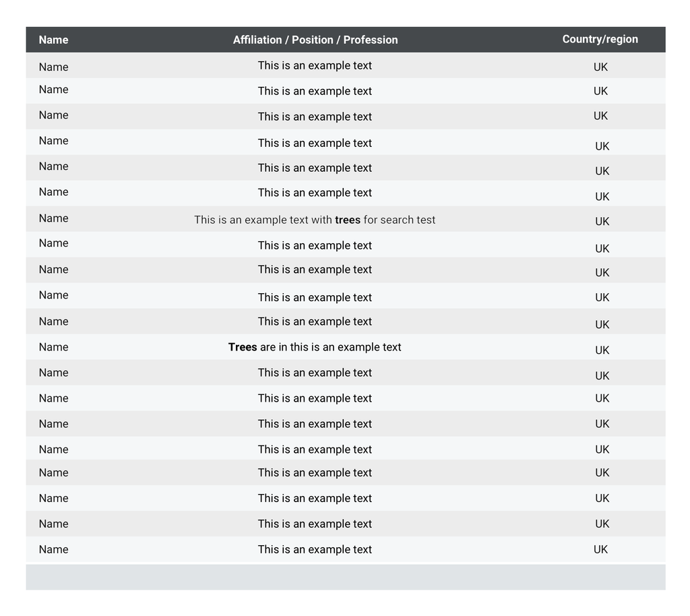Image resolution: width=690 pixels, height=616 pixels.
Task: Click UK in the first table row
Action: [600, 67]
